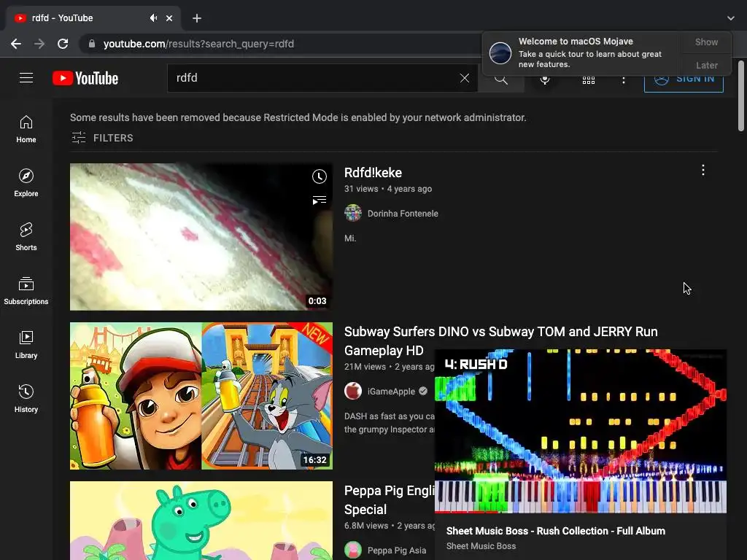The image size is (747, 560).
Task: Add Rdfd!keke to queue
Action: pyautogui.click(x=320, y=200)
